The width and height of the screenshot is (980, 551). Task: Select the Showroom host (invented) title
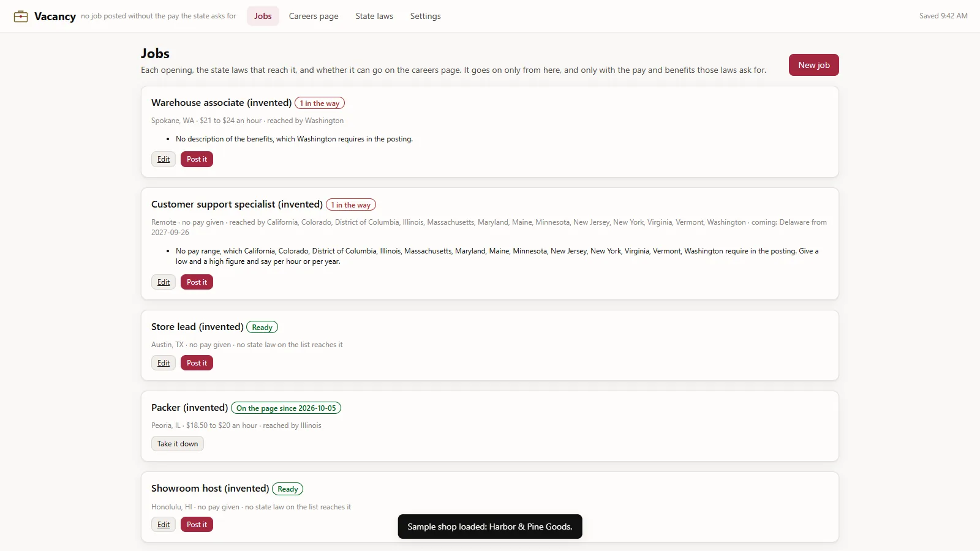pyautogui.click(x=210, y=489)
